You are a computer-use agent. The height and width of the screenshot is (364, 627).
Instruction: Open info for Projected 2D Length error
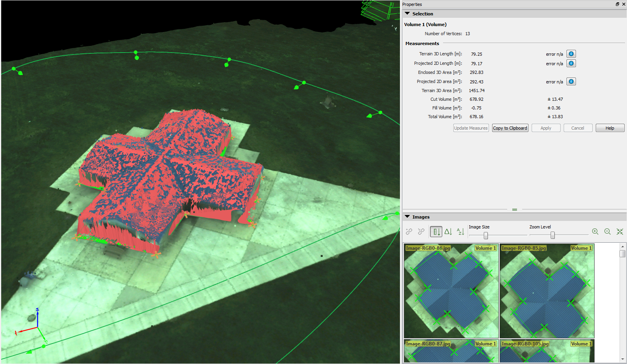571,63
